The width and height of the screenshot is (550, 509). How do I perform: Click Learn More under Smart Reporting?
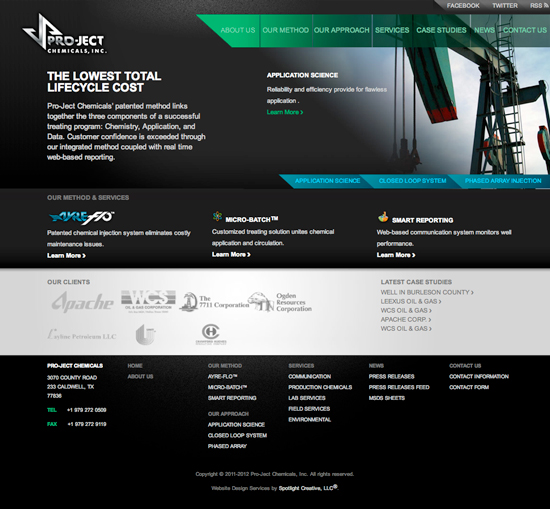396,255
